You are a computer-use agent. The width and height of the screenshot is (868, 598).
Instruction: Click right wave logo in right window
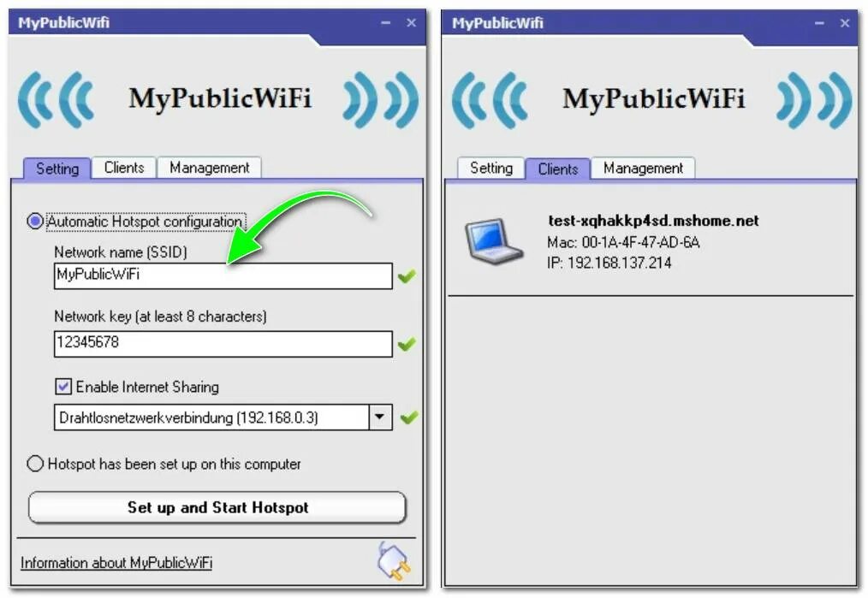pyautogui.click(x=814, y=100)
